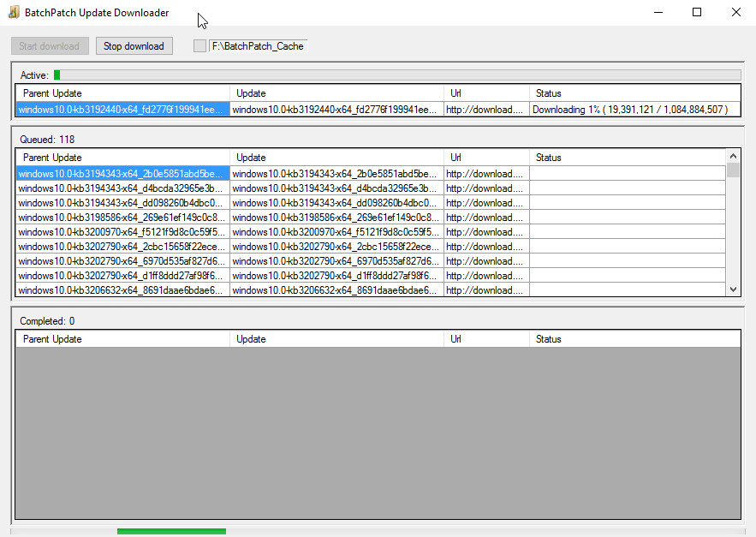Select active row kb3192440 Parent Update cell

point(123,110)
